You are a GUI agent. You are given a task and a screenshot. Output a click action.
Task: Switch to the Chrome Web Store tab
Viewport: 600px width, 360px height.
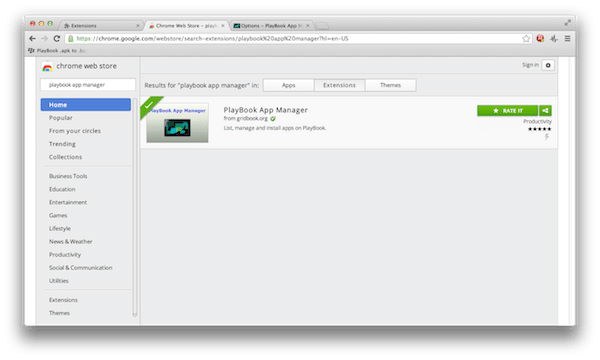click(186, 26)
